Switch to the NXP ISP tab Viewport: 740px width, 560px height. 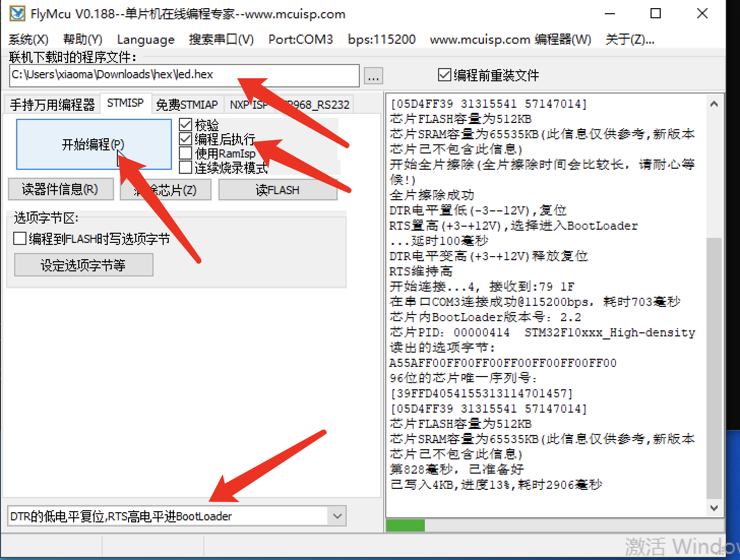tap(249, 104)
